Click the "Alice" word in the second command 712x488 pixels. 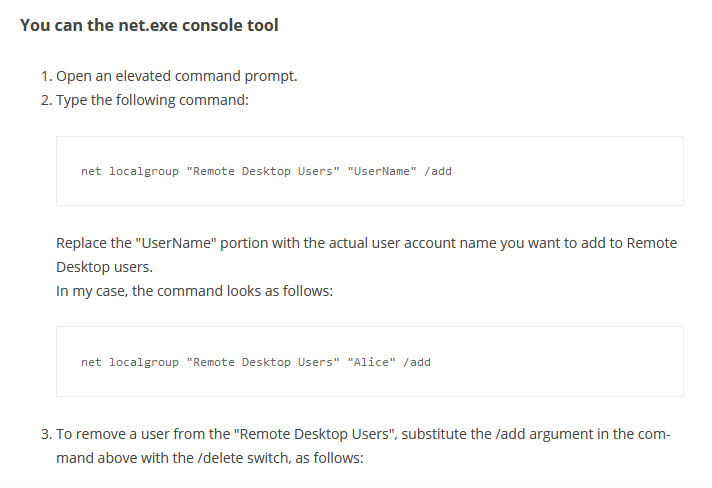pos(372,362)
